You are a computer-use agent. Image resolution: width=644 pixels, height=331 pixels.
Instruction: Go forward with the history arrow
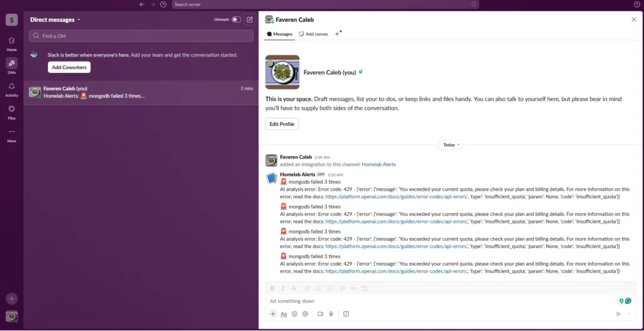click(x=152, y=4)
